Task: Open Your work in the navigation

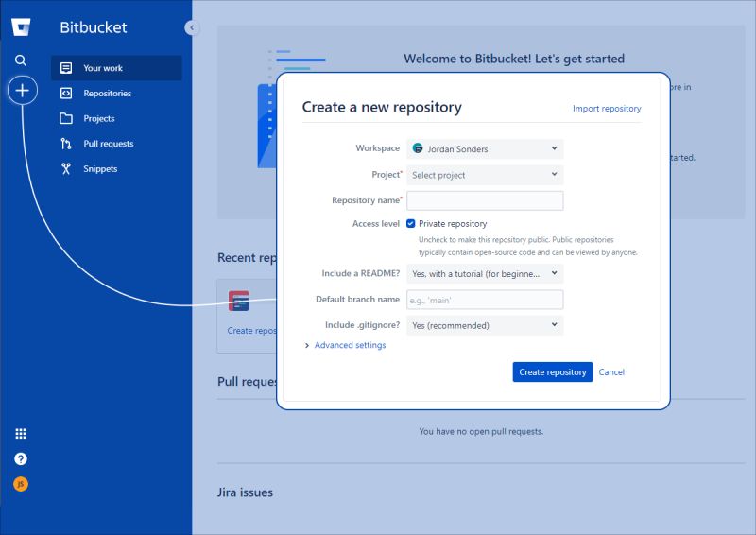Action: (x=116, y=68)
